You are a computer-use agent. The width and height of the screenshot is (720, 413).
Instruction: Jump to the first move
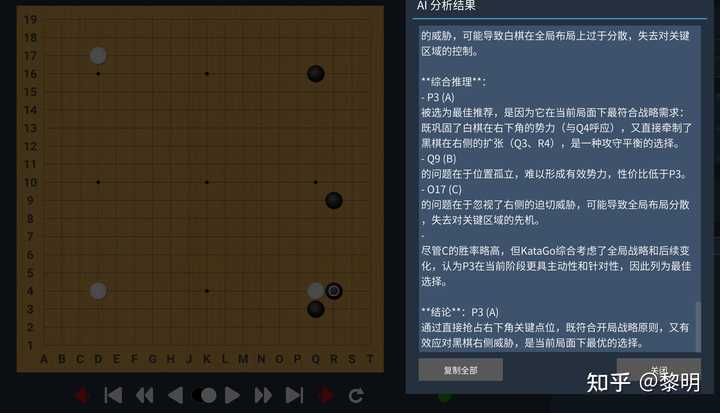tap(113, 396)
